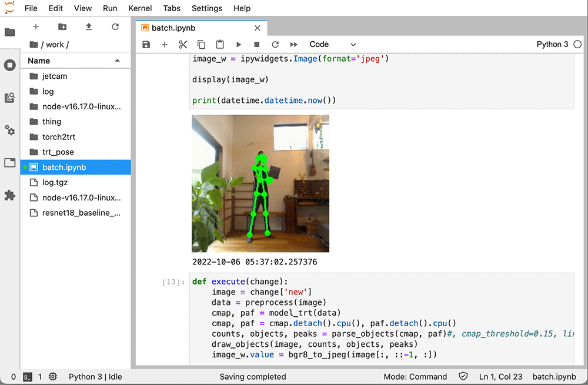
Task: Click the trusted notebook shield icon
Action: pos(463,376)
